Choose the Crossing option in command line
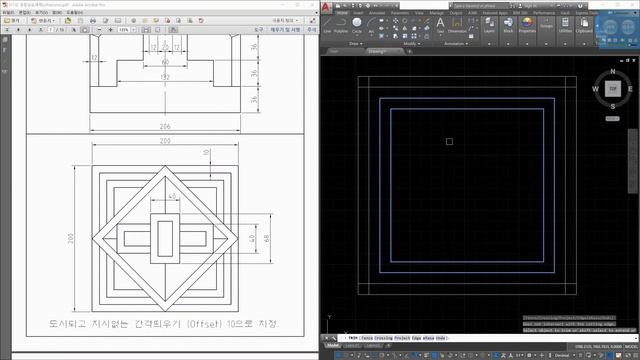Screen dimensions: 640x360 (383, 338)
